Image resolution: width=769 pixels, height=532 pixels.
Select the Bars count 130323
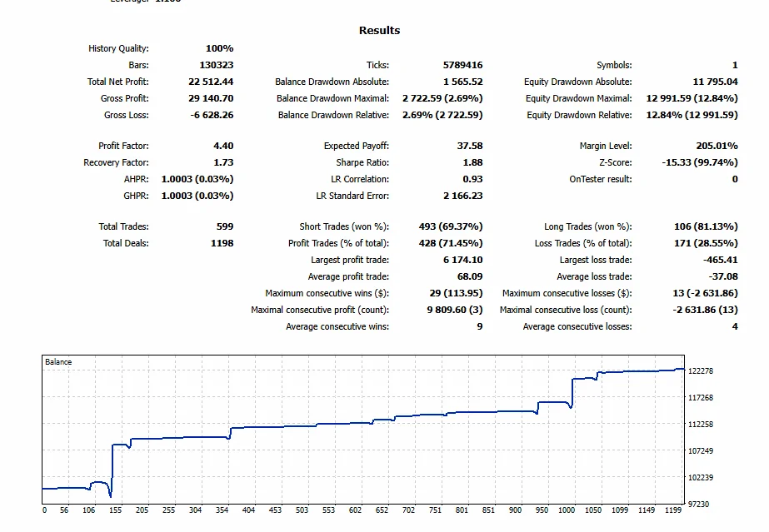pos(217,65)
